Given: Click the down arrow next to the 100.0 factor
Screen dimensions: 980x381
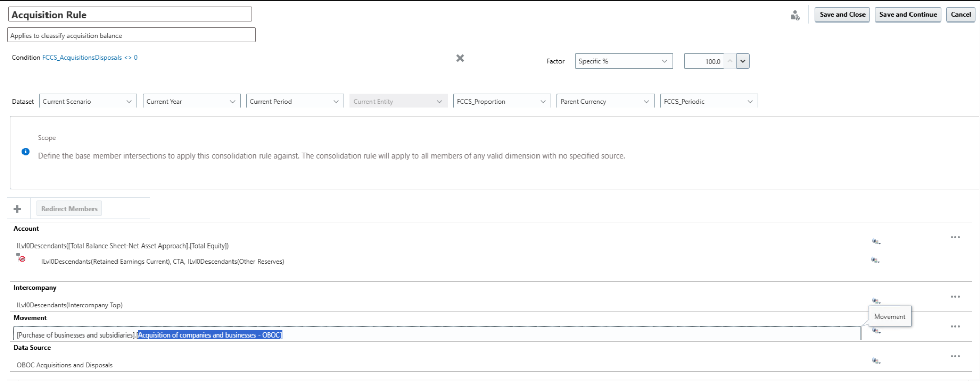Looking at the screenshot, I should (743, 61).
